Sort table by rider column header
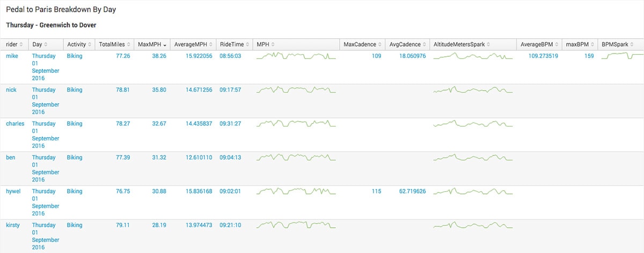Image resolution: width=644 pixels, height=253 pixels. tap(14, 44)
